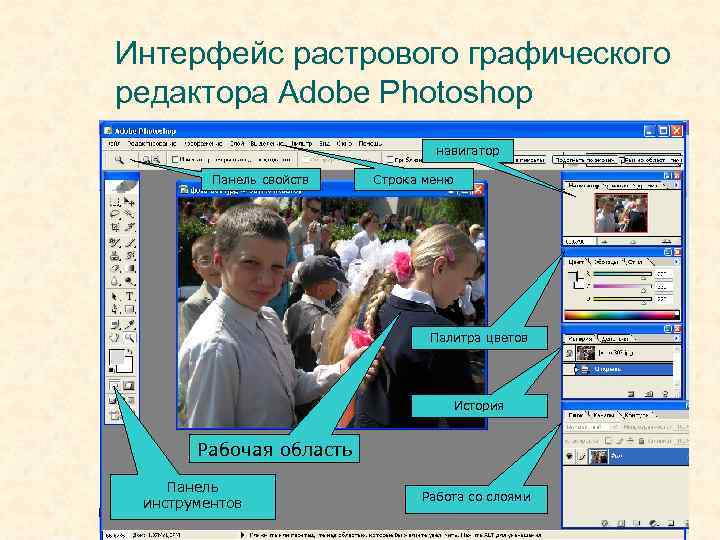
Task: Click Zoom In button in options bar
Action: tap(146, 159)
